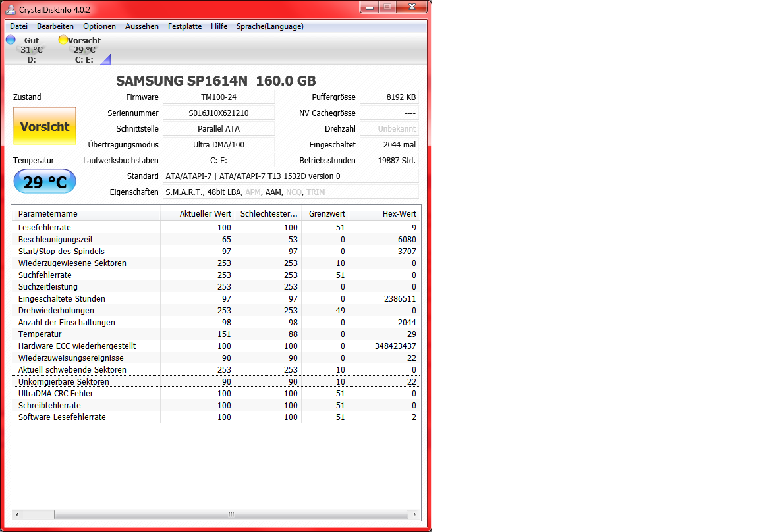Click the horizontal scrollbar right arrow
The width and height of the screenshot is (759, 532).
point(415,514)
